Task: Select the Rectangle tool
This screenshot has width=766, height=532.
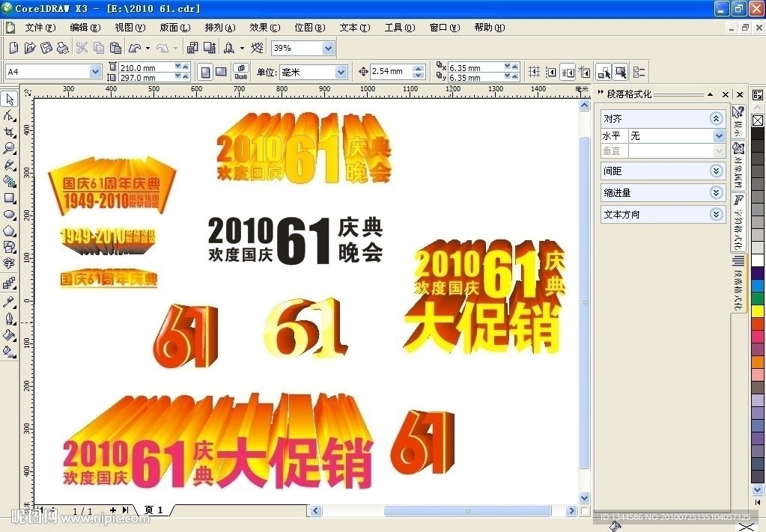Action: point(10,198)
